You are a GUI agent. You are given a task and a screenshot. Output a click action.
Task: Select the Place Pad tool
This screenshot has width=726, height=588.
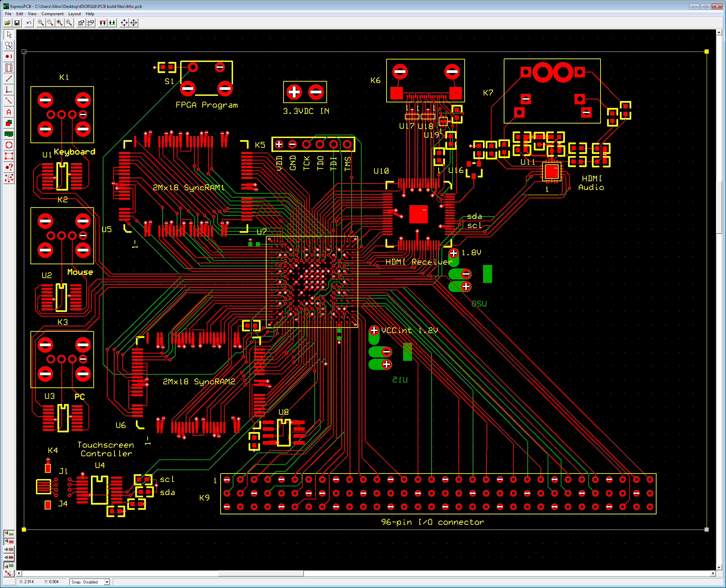click(x=9, y=56)
